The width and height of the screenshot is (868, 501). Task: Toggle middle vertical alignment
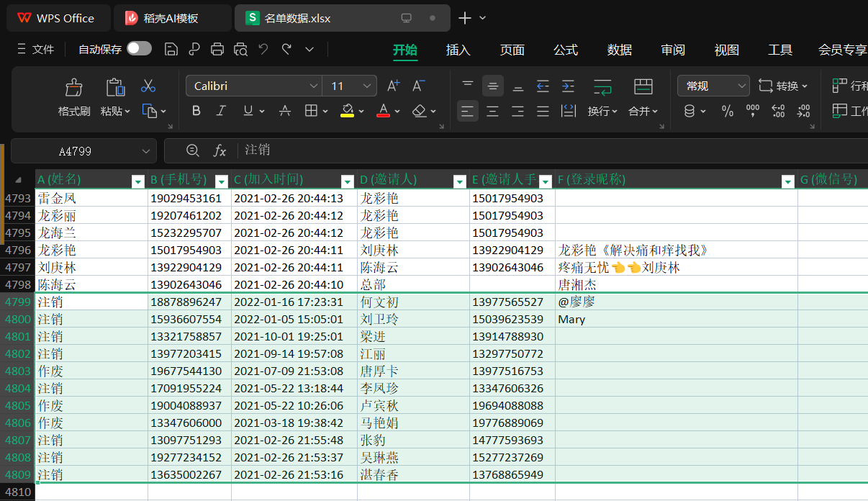pos(493,86)
